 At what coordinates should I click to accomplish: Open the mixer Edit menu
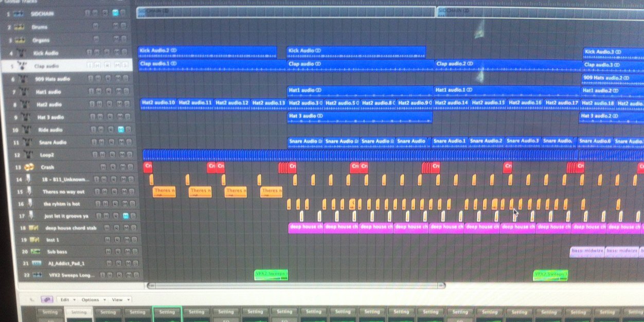[67, 299]
